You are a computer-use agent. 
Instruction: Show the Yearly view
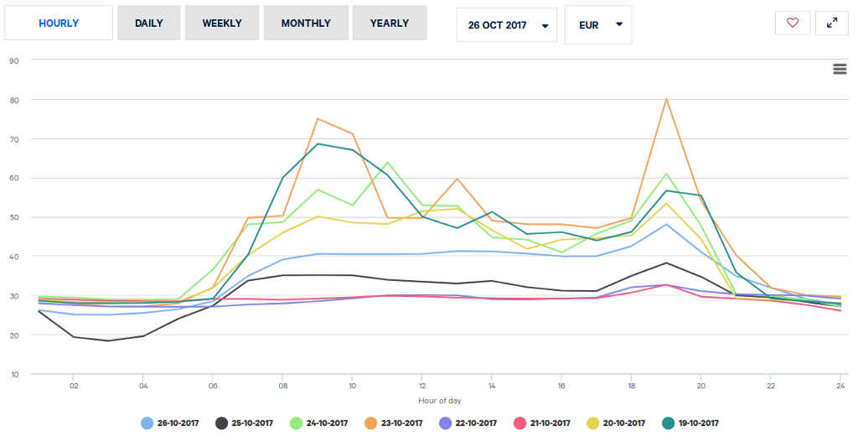point(390,23)
